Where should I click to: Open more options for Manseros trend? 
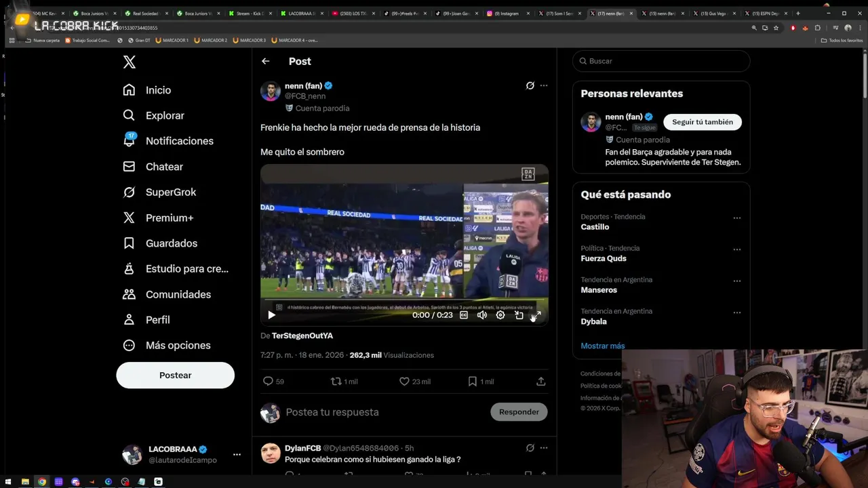pos(737,281)
